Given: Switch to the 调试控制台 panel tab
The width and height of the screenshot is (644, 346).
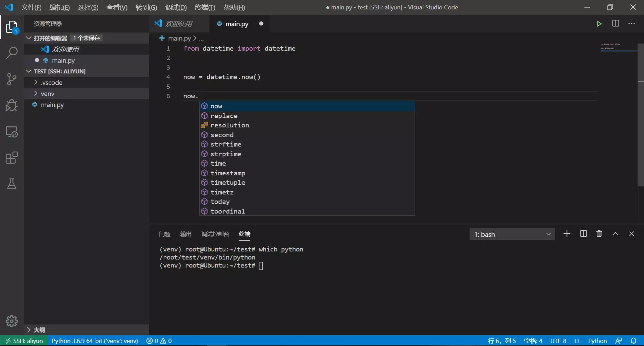Looking at the screenshot, I should [215, 234].
